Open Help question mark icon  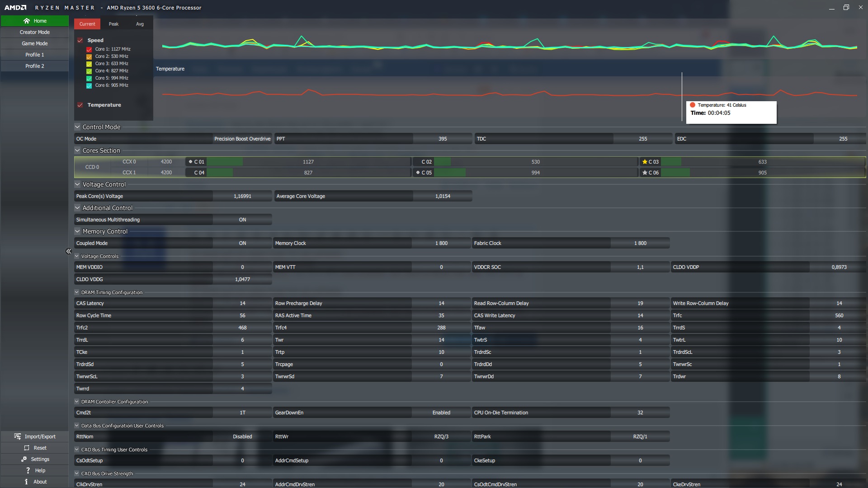(28, 470)
